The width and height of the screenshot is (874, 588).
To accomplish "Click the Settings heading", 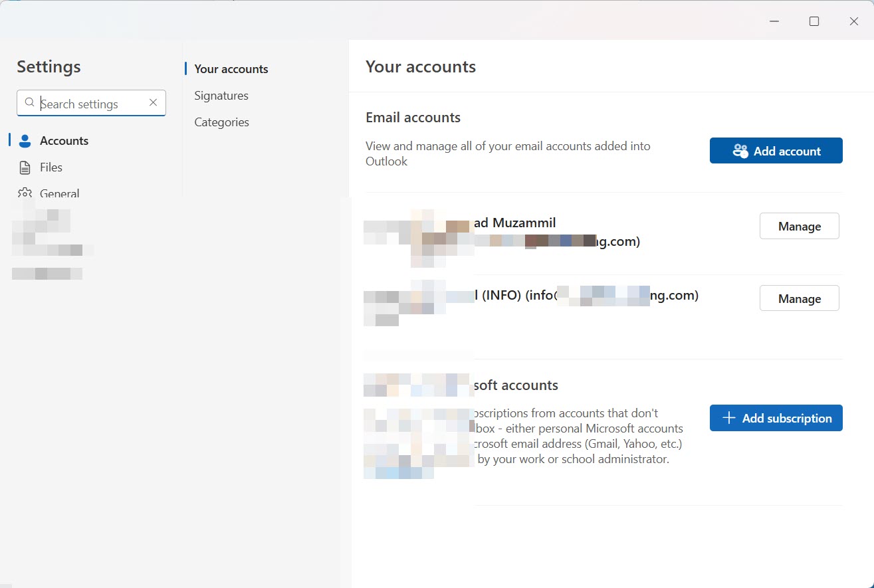I will point(49,66).
